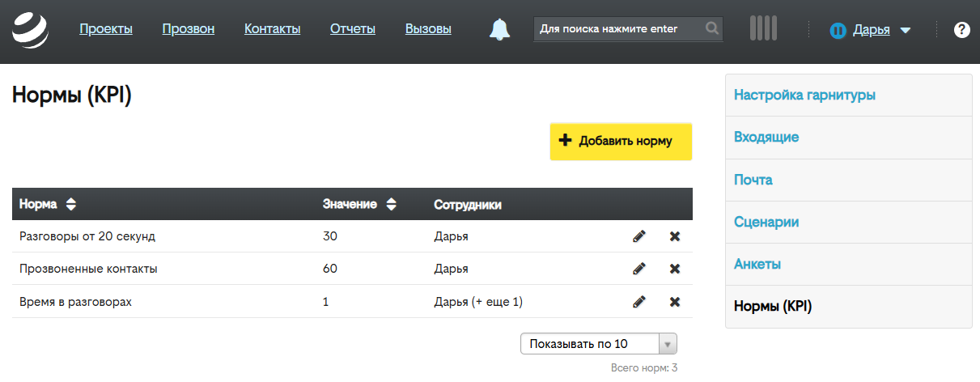980x382 pixels.
Task: Click the search magnifier icon
Action: coord(711,29)
